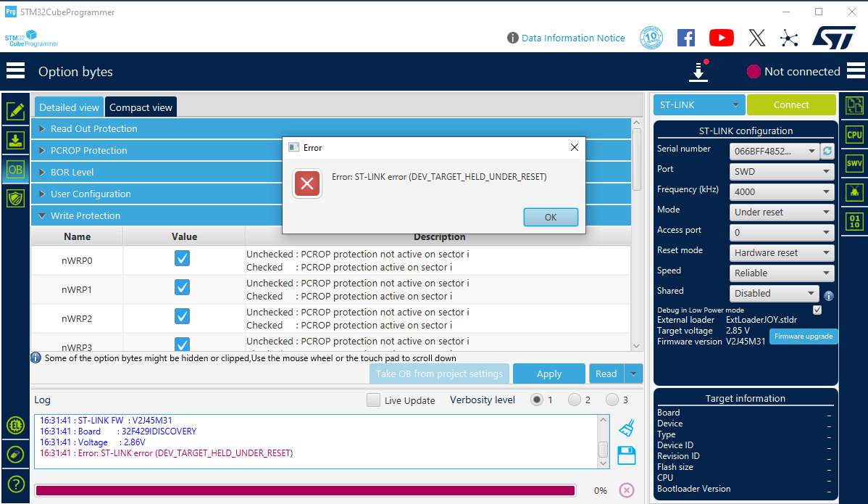Collapse the Write Protection section
The image size is (868, 504).
point(43,215)
